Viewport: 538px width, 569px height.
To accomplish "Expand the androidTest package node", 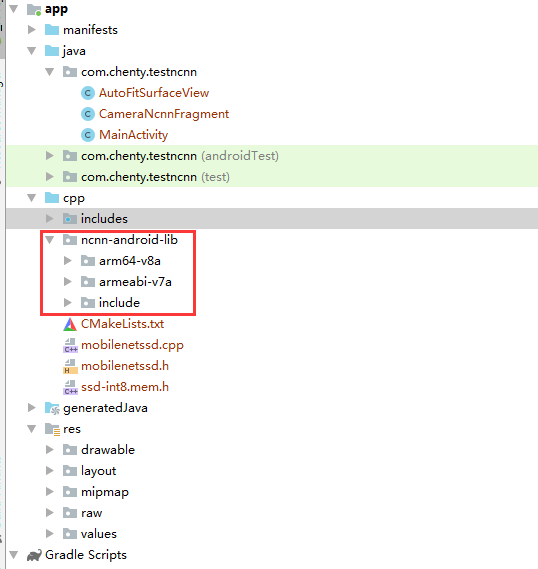I will (x=50, y=156).
